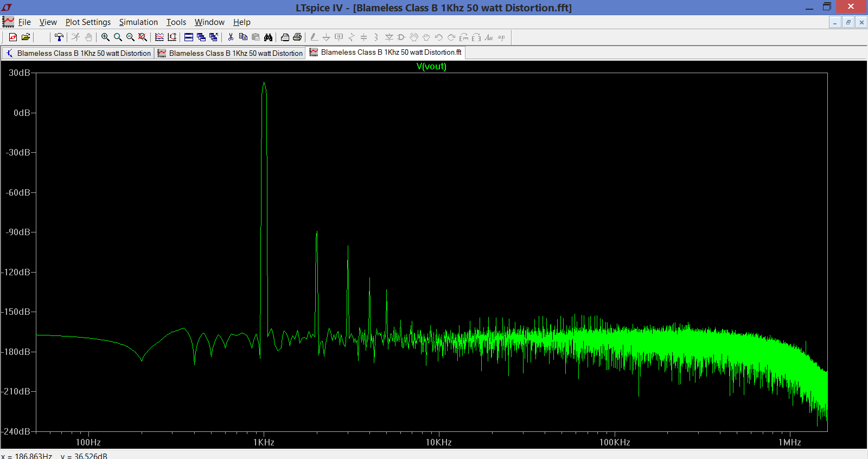The height and width of the screenshot is (459, 868).
Task: Click the 1KHz horizontal axis label
Action: 264,442
